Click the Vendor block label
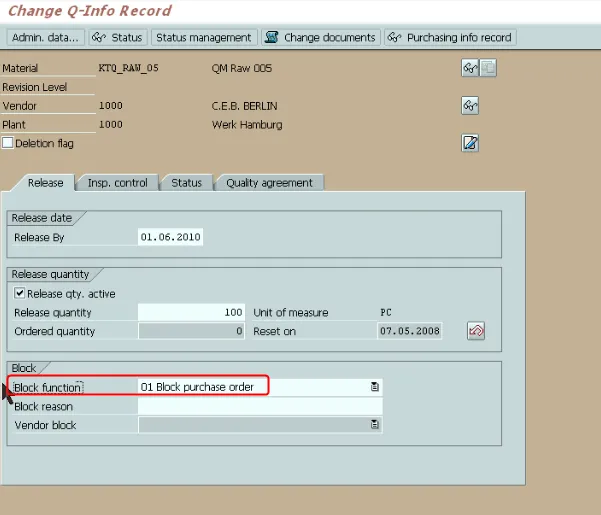The height and width of the screenshot is (515, 601). point(45,425)
